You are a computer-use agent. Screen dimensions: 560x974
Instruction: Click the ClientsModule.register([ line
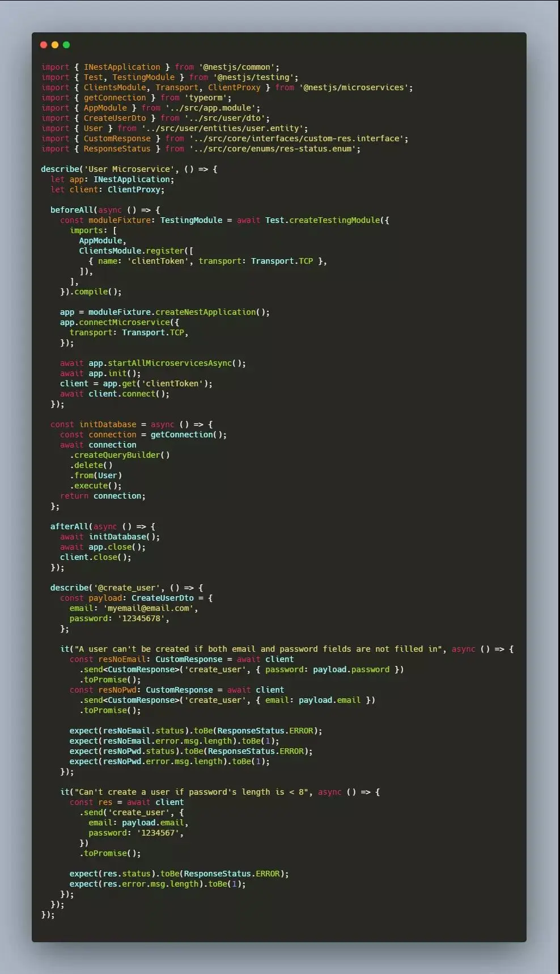click(x=136, y=251)
